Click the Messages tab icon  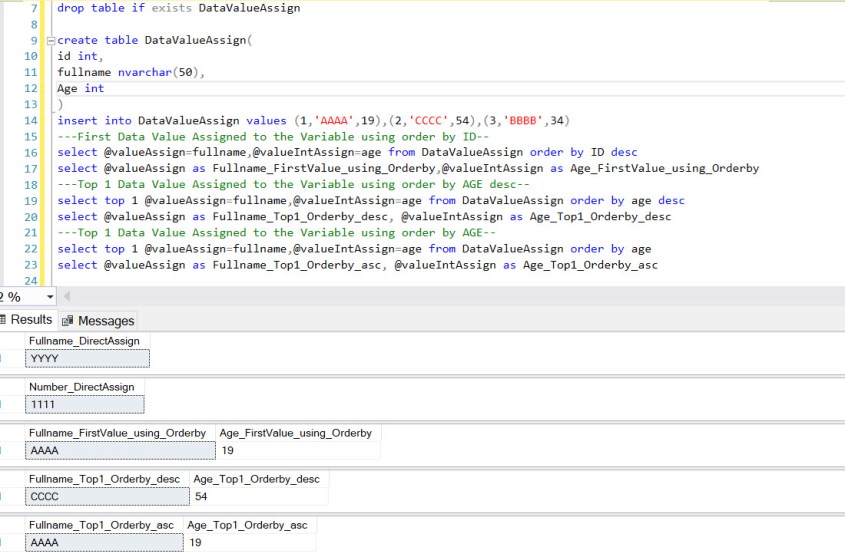click(67, 322)
